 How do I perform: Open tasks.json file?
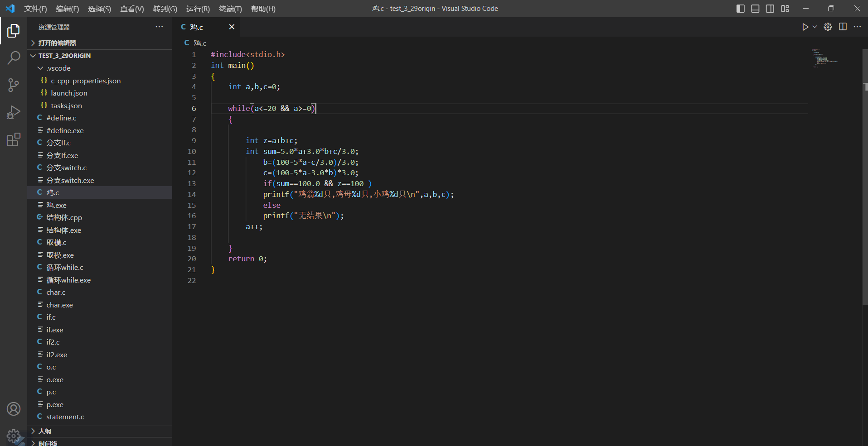100,106
